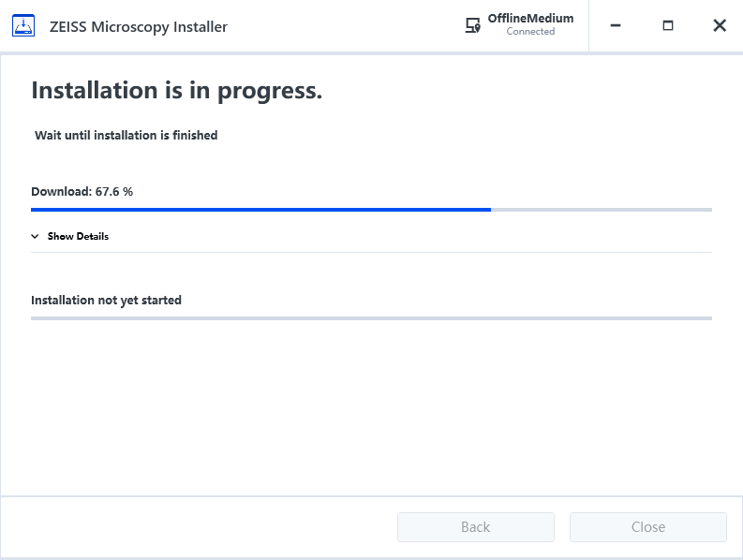Expand the Show Details chevron arrow
The image size is (743, 560).
(36, 237)
